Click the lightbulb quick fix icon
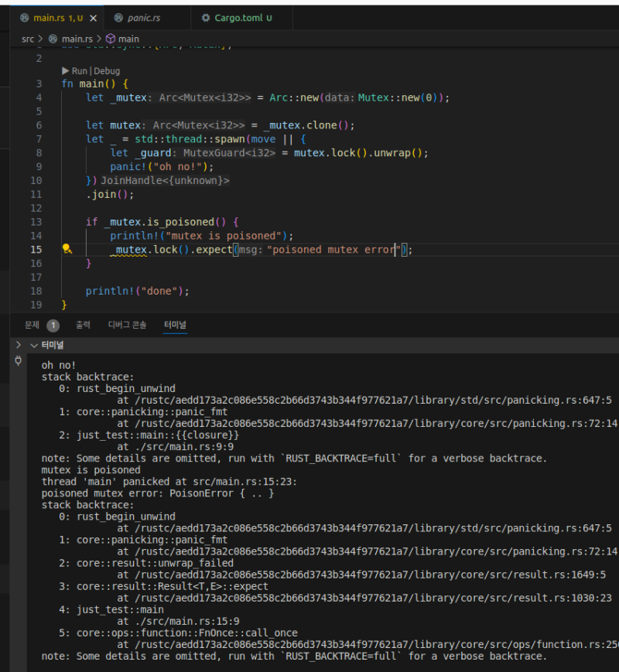This screenshot has height=672, width=619. (67, 249)
